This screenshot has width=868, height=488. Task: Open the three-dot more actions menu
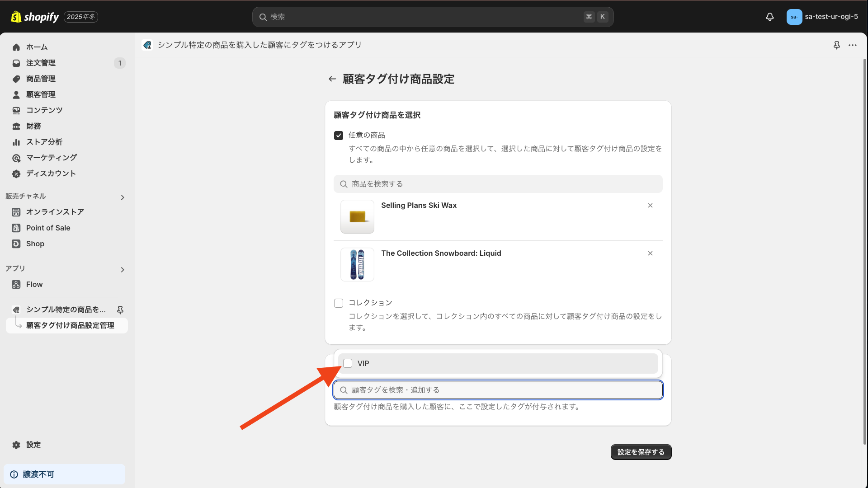pyautogui.click(x=853, y=45)
